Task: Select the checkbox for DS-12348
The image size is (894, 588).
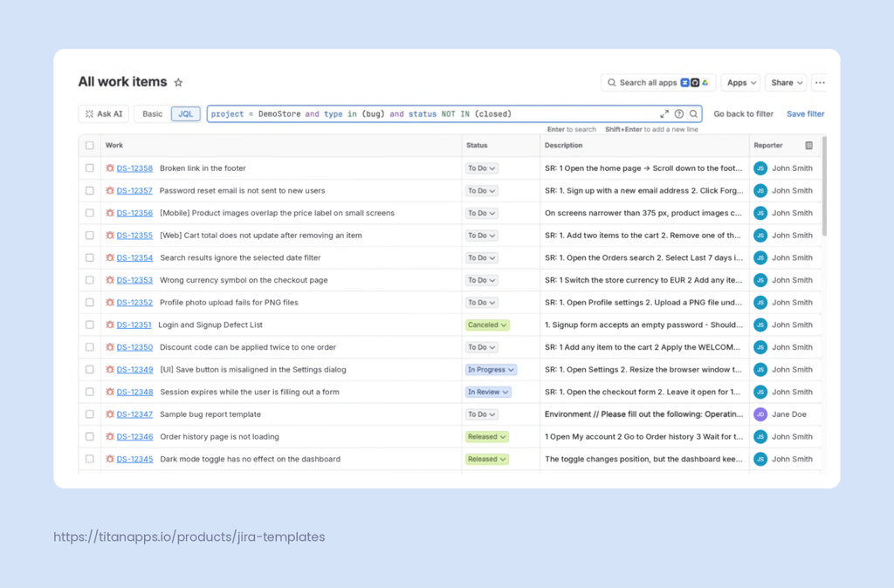Action: click(90, 392)
